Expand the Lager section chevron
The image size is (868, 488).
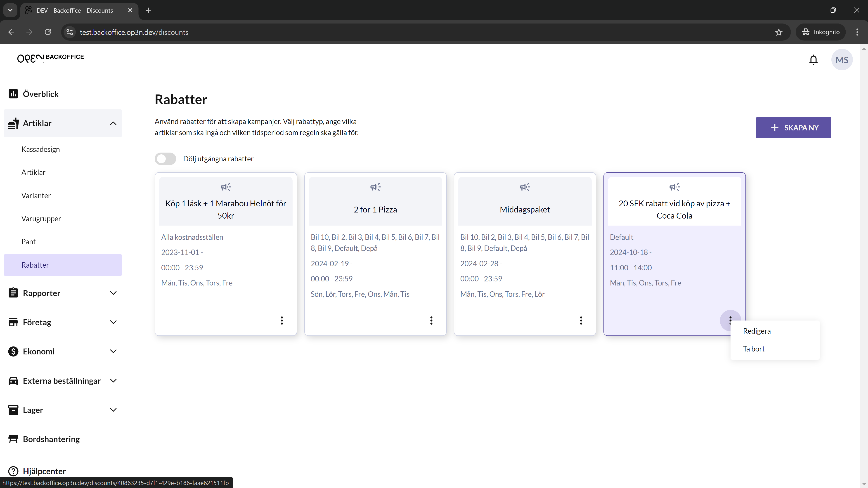pos(113,410)
